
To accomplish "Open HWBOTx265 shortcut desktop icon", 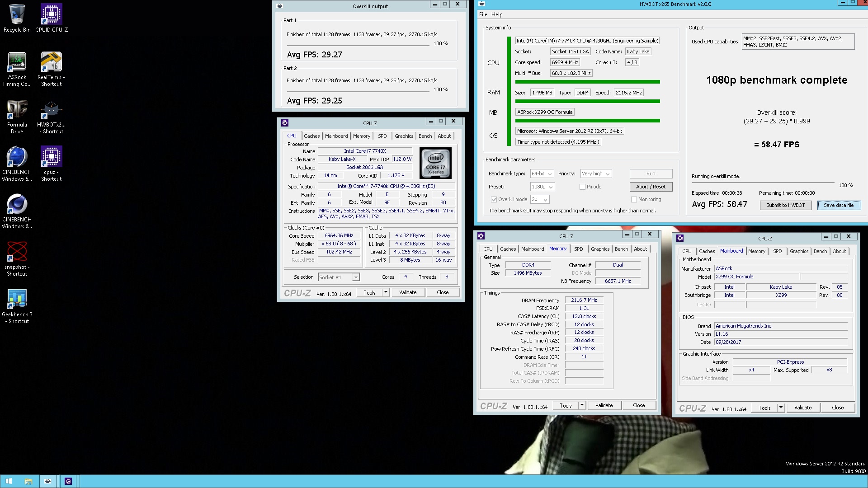I will point(51,117).
